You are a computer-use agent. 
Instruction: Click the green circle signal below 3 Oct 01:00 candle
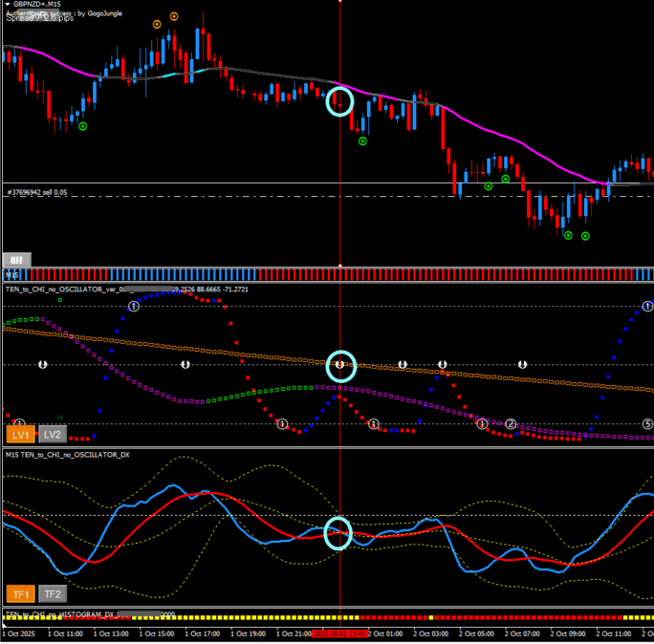(362, 141)
